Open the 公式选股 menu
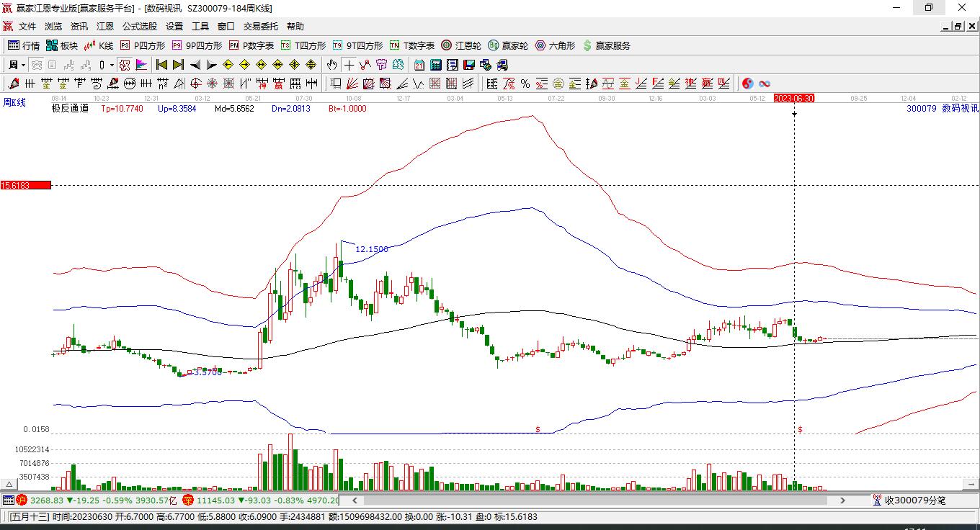The image size is (980, 530). (x=140, y=27)
